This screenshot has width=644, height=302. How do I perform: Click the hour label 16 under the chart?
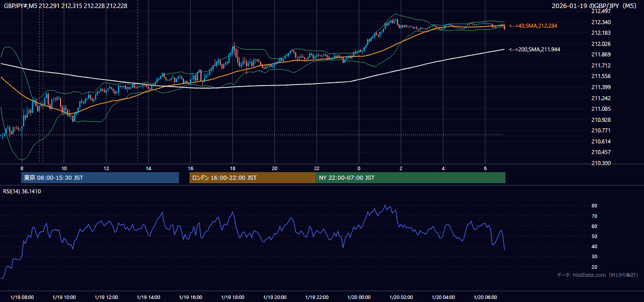point(190,168)
